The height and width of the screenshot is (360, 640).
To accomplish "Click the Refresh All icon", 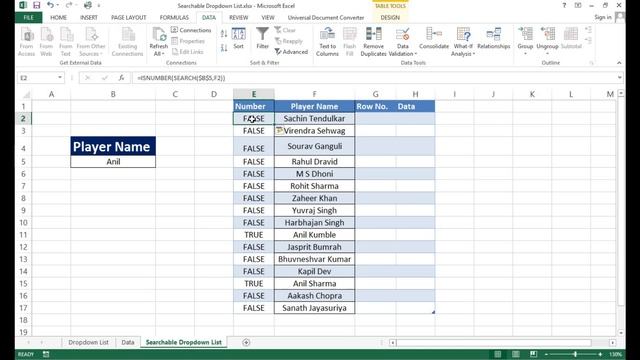I will 158,41.
